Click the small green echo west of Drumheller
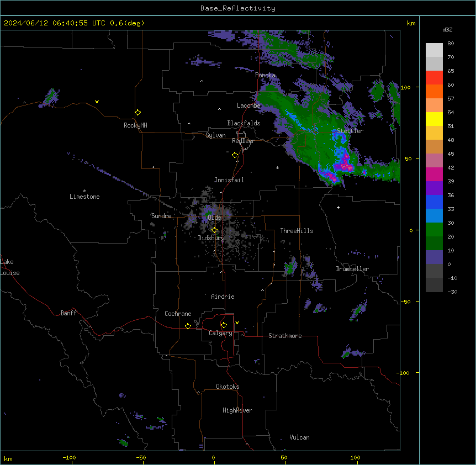Viewport: 476px width, 465px height. [291, 267]
